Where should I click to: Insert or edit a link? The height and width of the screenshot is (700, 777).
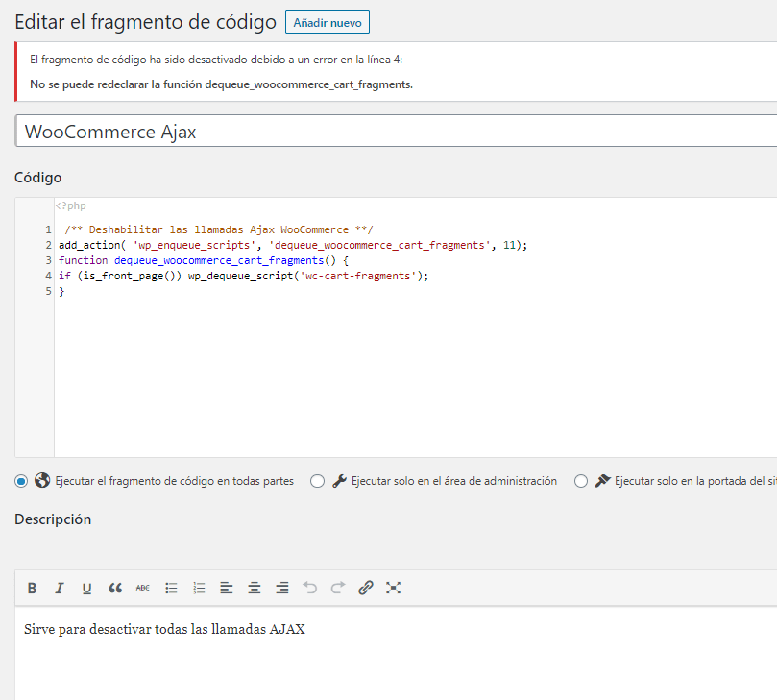coord(365,588)
